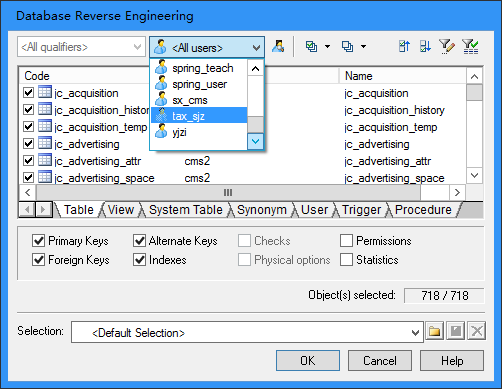Click the user icon next to yjzi

tap(161, 131)
